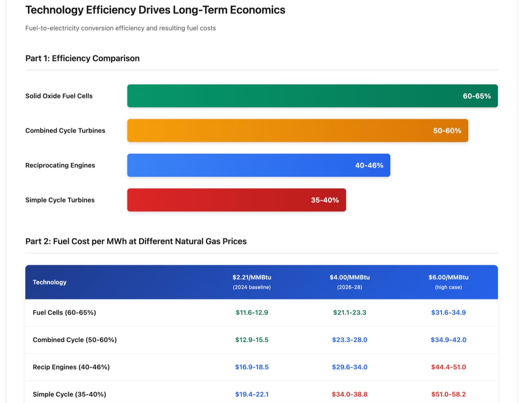Click the '$44.4-51.0' cell
The image size is (532, 403).
448,367
